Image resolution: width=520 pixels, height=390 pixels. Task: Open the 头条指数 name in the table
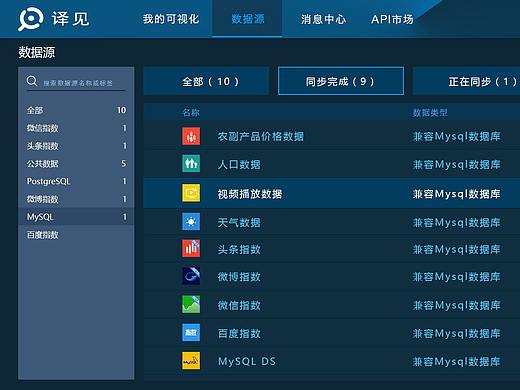(x=239, y=249)
